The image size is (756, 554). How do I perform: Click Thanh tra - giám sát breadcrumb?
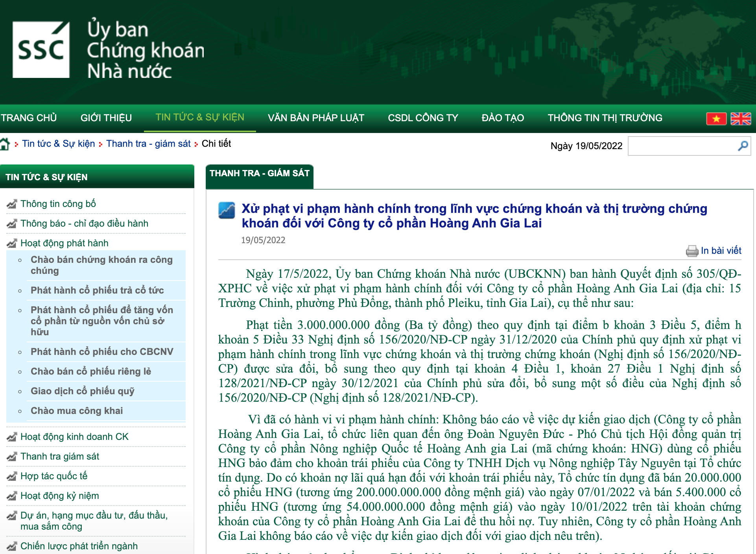point(148,144)
